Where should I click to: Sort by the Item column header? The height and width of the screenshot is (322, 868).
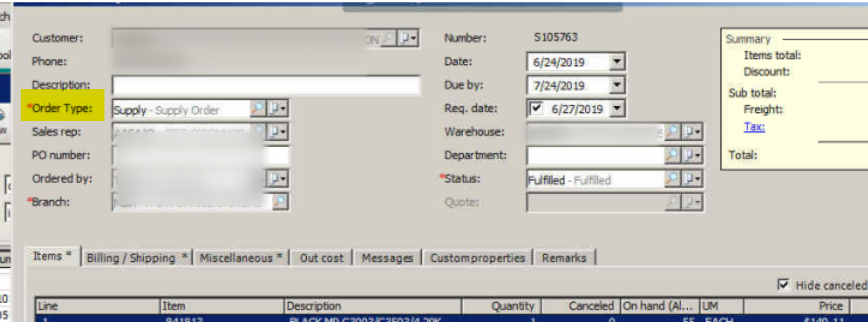pos(222,306)
